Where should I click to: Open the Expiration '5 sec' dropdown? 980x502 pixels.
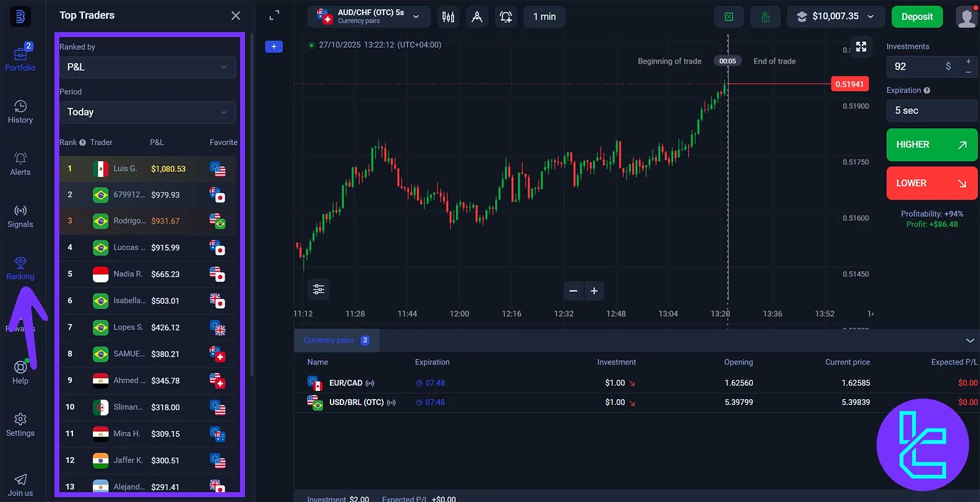coord(932,111)
